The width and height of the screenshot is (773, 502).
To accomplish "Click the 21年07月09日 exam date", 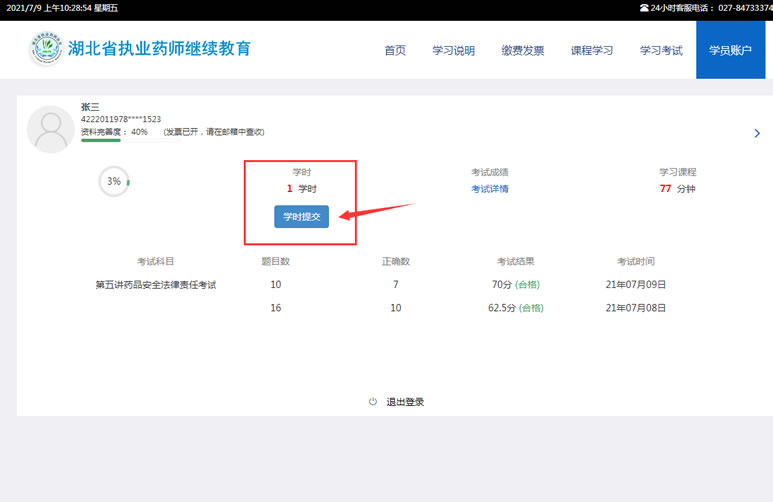I will point(636,285).
